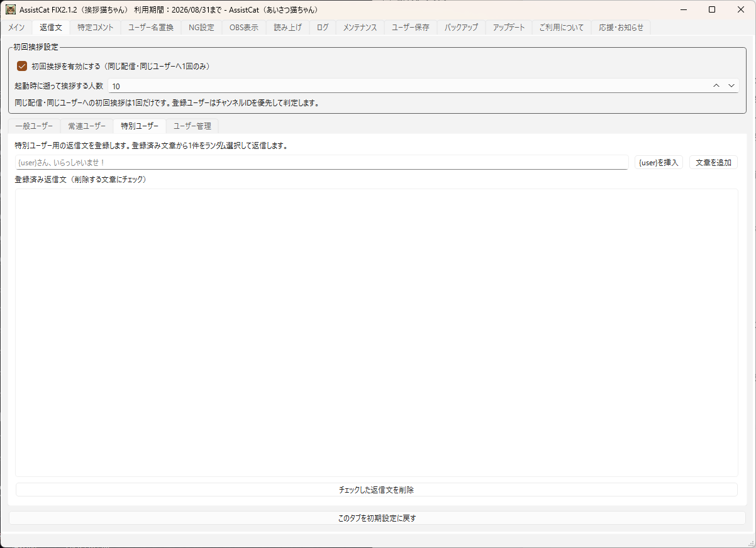Focus the reply text input field
Image resolution: width=756 pixels, height=548 pixels.
tap(322, 163)
